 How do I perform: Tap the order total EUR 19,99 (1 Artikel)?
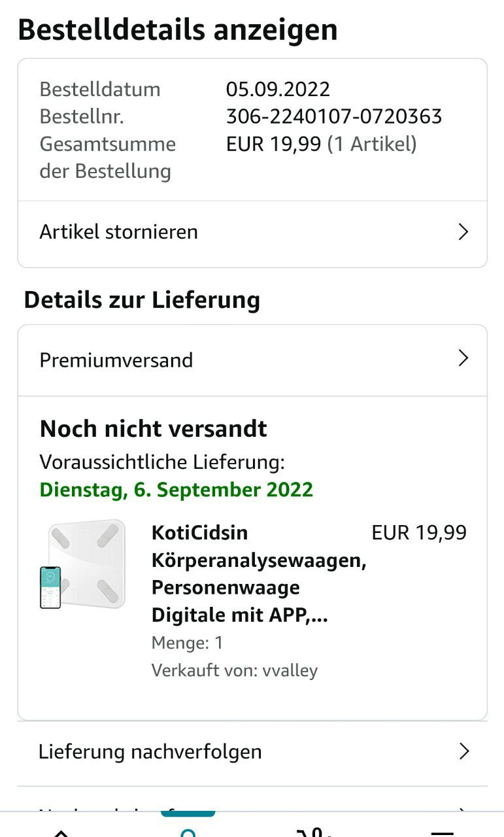point(321,144)
